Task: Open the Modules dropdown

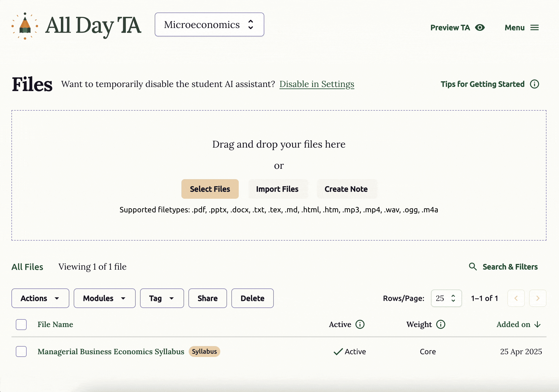Action: 104,298
